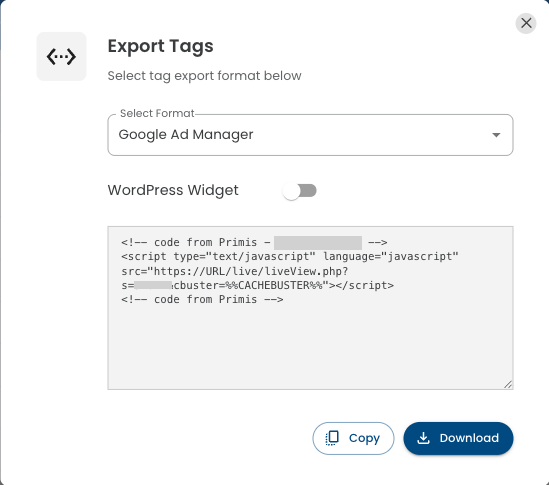Click the liveView.php URL line in code
549x485 pixels.
235,271
